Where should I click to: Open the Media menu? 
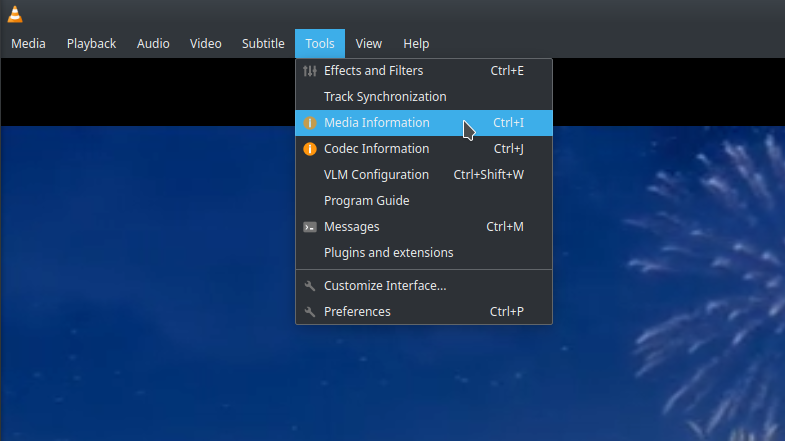point(29,44)
